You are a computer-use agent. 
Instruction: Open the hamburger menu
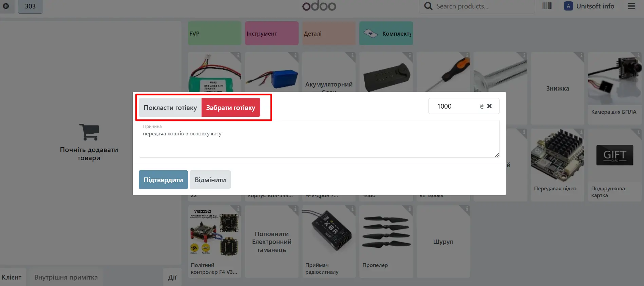(x=631, y=6)
